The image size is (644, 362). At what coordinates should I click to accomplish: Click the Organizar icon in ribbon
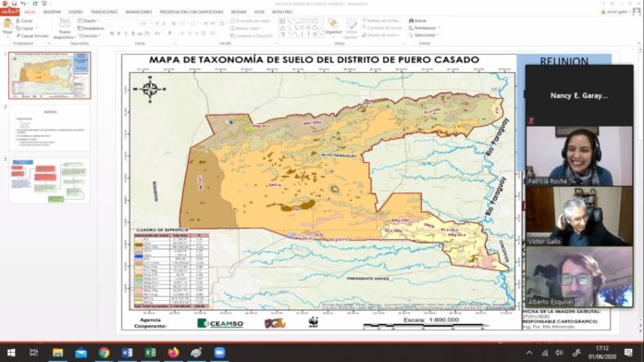coord(333,24)
